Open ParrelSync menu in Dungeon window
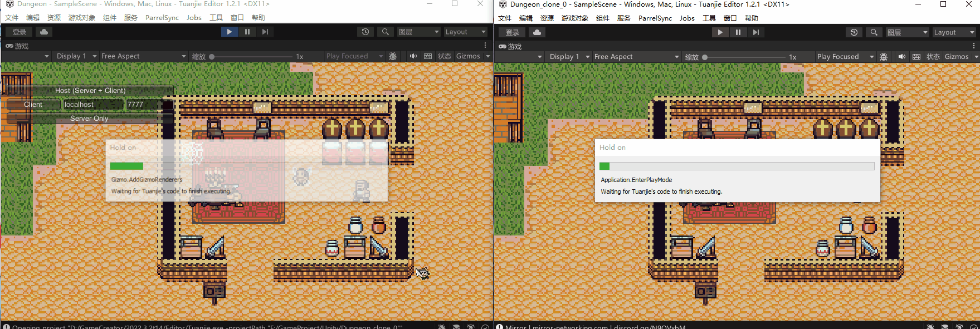The height and width of the screenshot is (329, 980). [162, 18]
